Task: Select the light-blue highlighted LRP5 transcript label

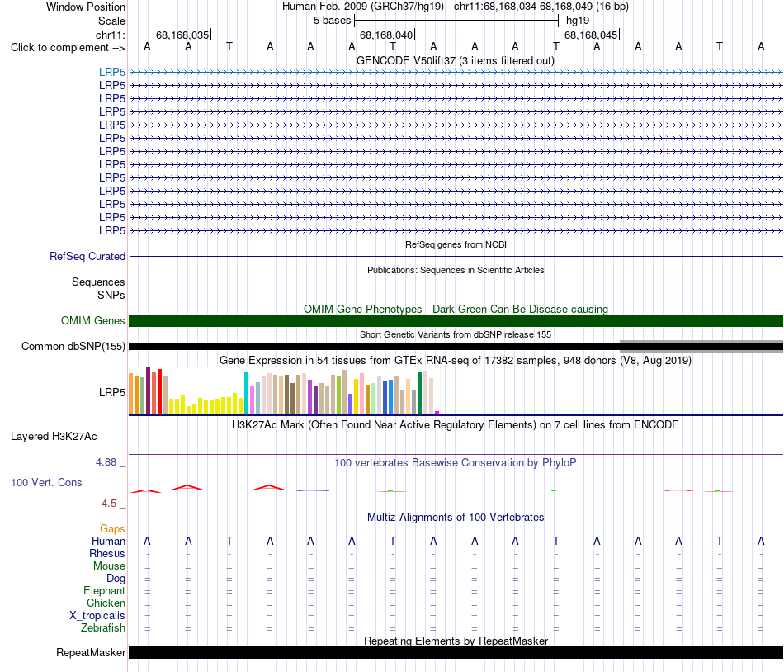Action: click(112, 72)
